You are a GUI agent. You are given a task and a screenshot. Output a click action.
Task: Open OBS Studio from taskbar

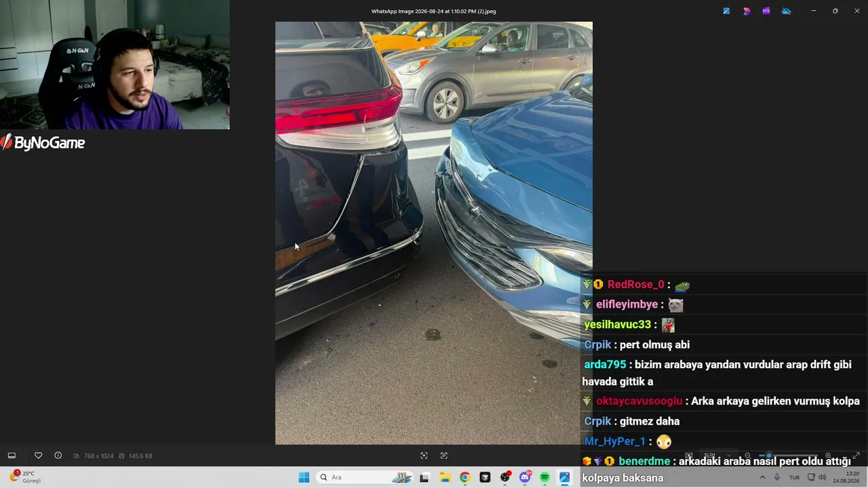tap(505, 477)
